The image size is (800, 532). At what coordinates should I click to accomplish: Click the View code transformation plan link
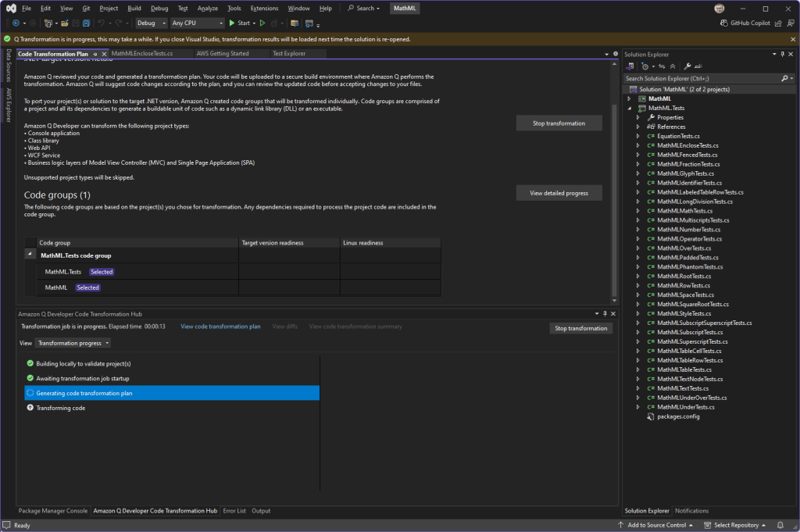tap(220, 327)
